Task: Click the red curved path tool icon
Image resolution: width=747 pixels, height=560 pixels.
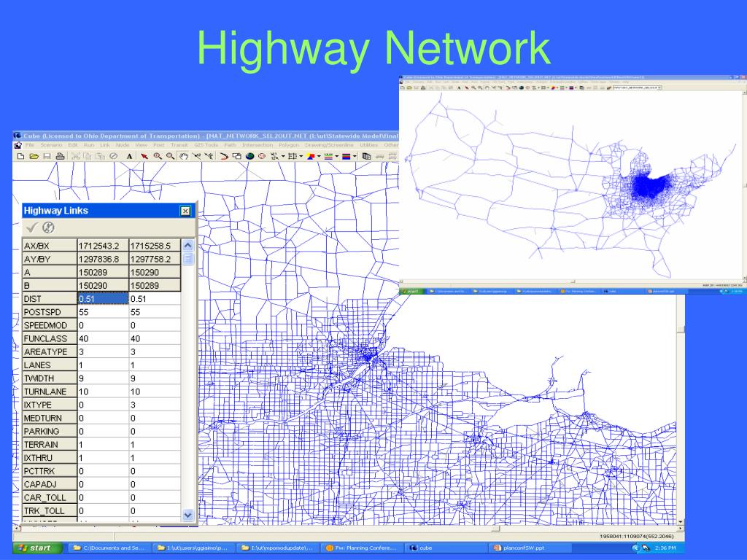Action: click(224, 156)
